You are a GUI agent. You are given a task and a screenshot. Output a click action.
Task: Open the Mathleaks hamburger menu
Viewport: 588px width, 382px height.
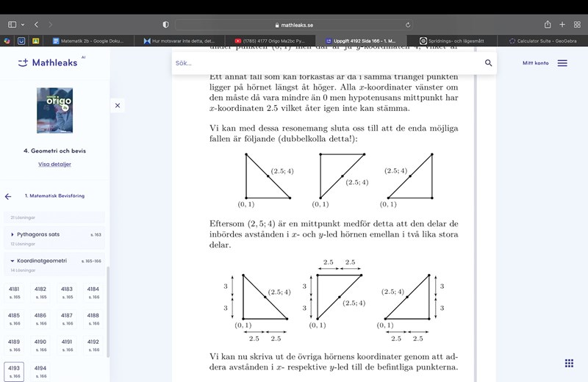562,63
